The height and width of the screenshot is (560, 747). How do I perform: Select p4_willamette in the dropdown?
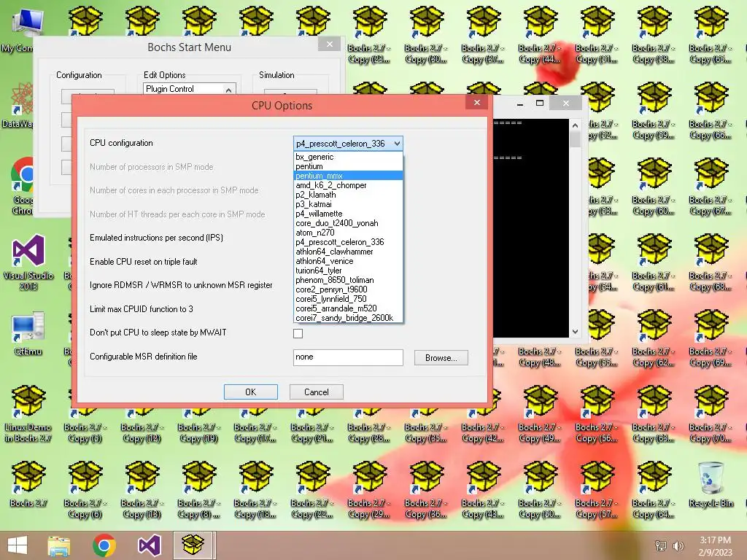pyautogui.click(x=348, y=214)
